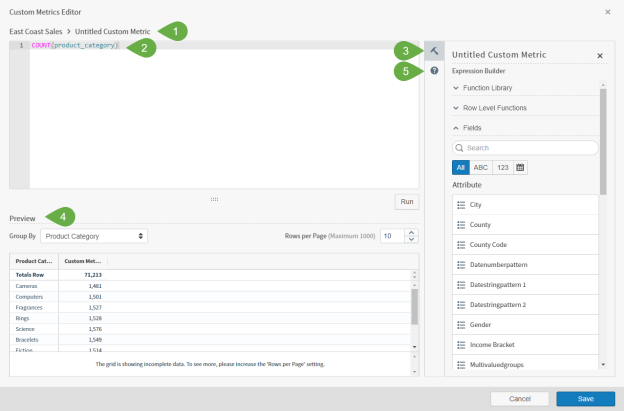Expand the Row Level Functions section
This screenshot has height=411, width=624.
456,108
